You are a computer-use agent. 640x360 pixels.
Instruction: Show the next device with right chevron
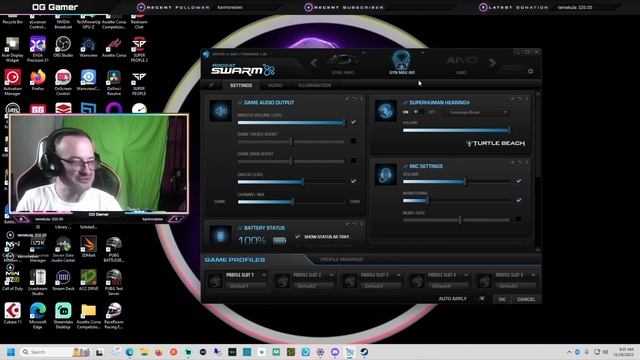click(492, 63)
